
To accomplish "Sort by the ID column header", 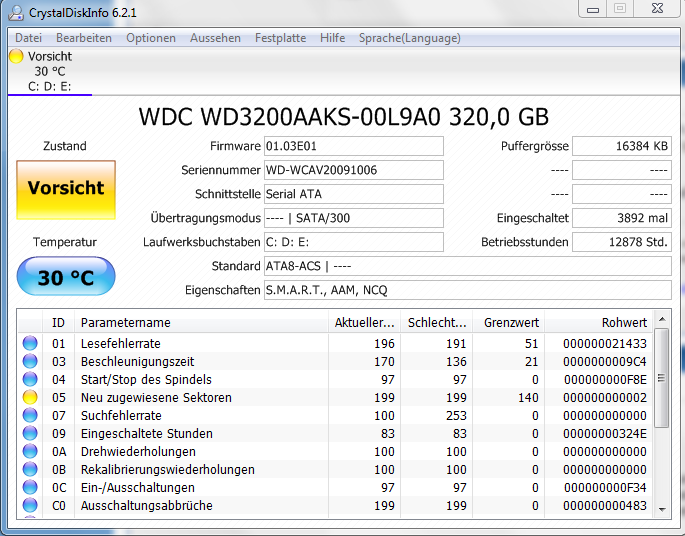I will (x=59, y=322).
